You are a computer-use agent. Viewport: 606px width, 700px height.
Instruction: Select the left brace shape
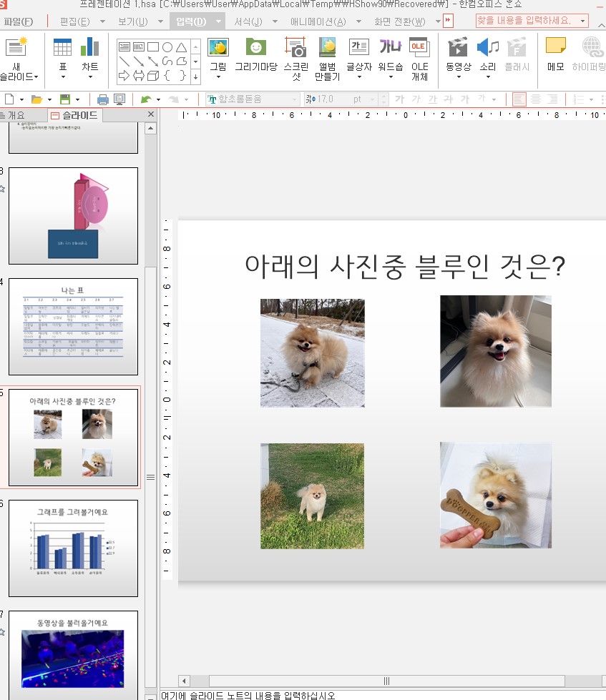[x=167, y=76]
